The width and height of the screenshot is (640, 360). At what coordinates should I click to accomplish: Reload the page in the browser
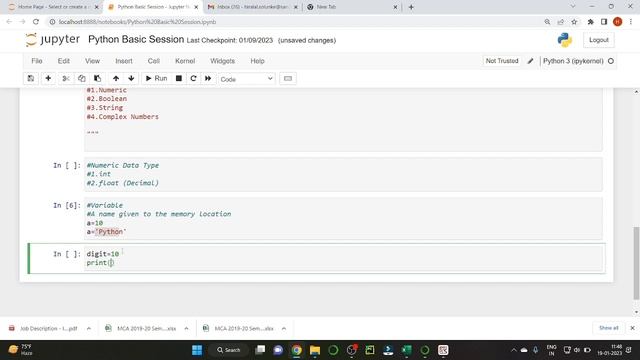tap(36, 22)
